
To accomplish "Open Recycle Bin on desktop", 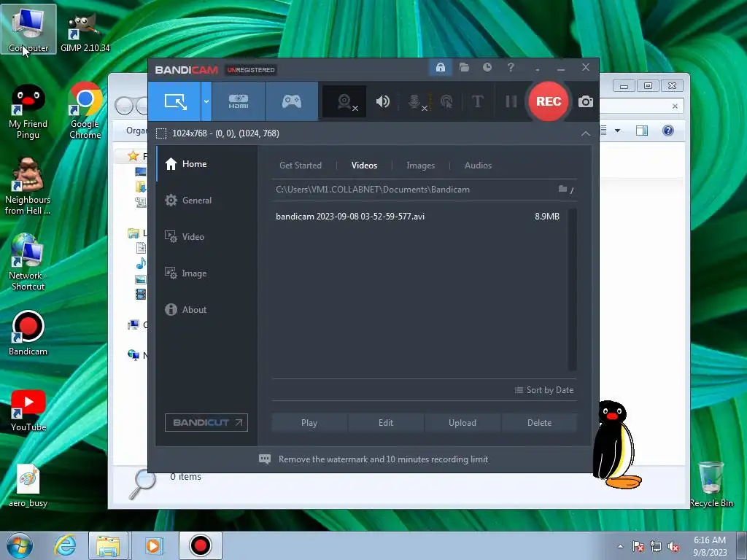I will pyautogui.click(x=711, y=484).
